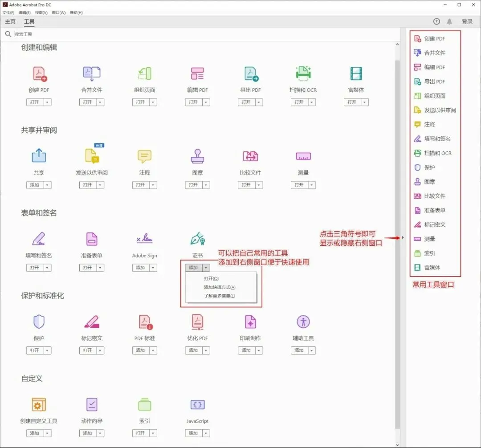Image resolution: width=481 pixels, height=448 pixels.
Task: Open the Certificates (证书) tool icon
Action: pos(198,239)
